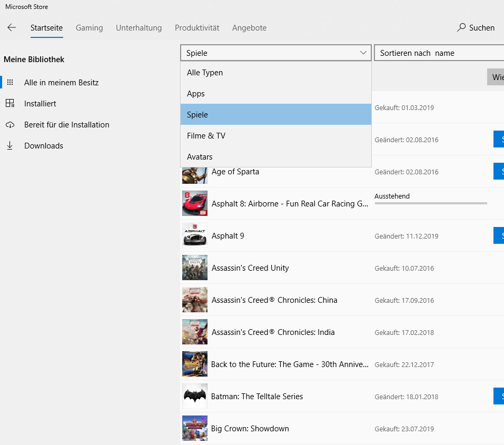Screen dimensions: 504x445
Task: Click Batman: The Telltale Series title
Action: click(x=257, y=397)
